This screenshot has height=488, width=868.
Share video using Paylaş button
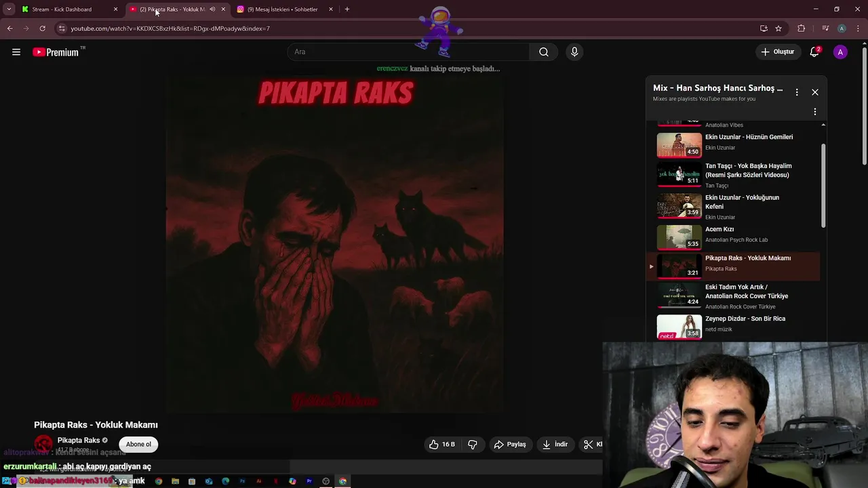tap(510, 445)
